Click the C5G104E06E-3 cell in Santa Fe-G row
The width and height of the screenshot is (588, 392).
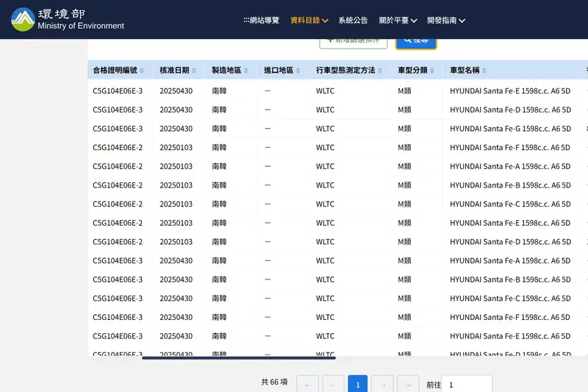point(118,129)
